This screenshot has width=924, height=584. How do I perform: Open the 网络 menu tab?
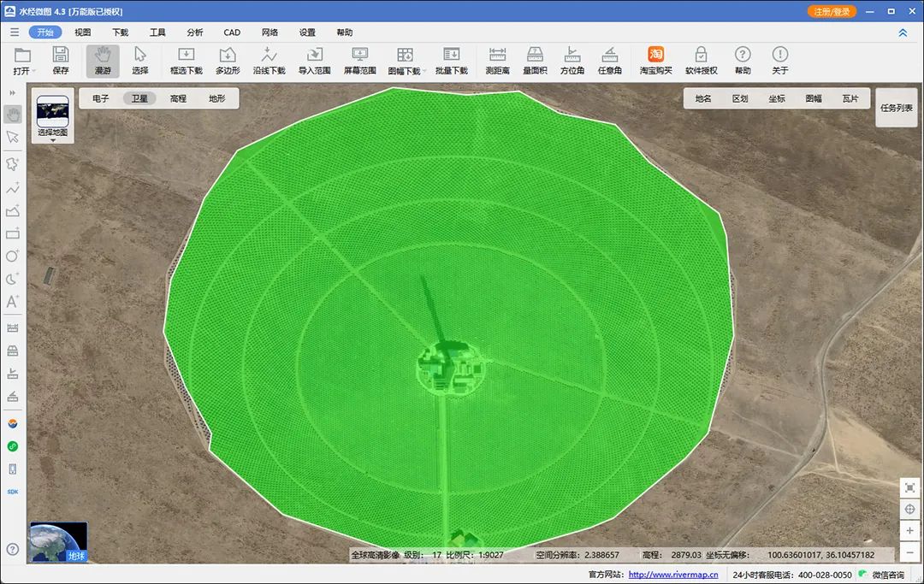pyautogui.click(x=269, y=32)
